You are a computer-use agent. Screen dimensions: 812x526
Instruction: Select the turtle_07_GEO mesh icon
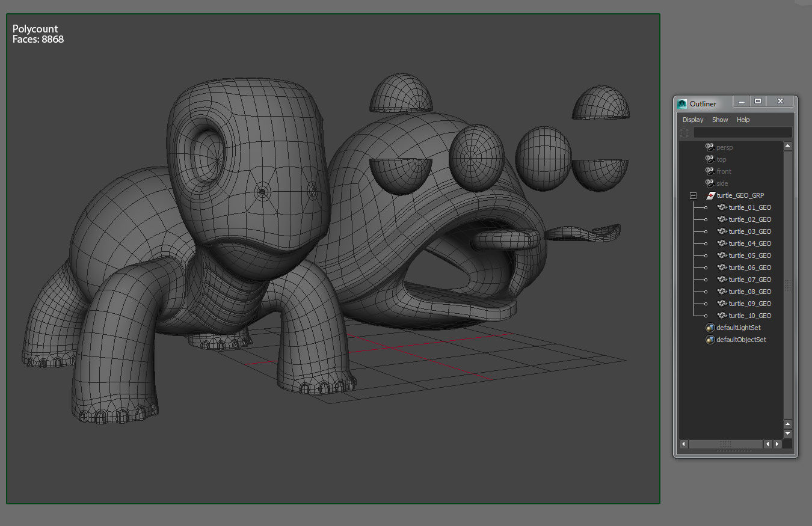click(722, 280)
